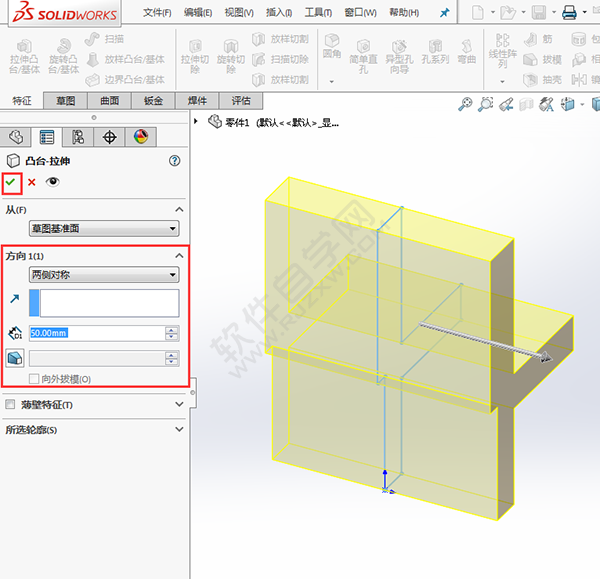600x579 pixels.
Task: Adjust depth value with spinner arrows
Action: (x=172, y=333)
